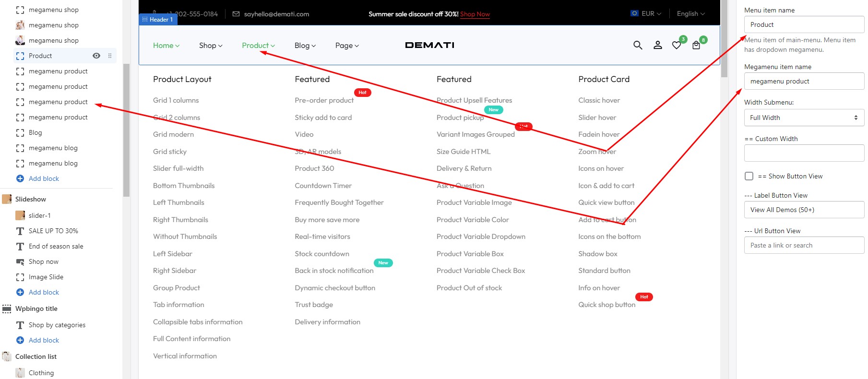Click the Slideshow section thumbnail icon
The image size is (868, 379).
point(7,199)
